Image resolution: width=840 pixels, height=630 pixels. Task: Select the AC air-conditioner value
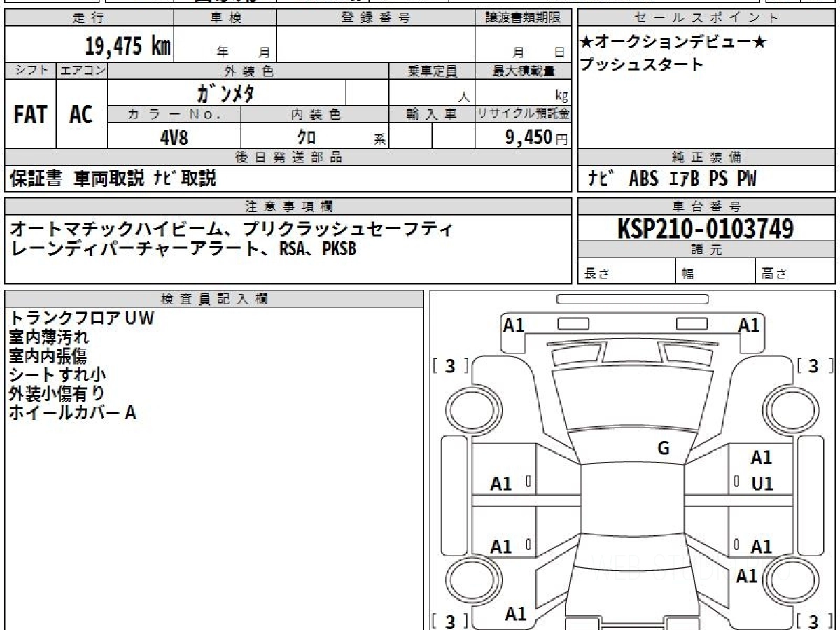81,115
